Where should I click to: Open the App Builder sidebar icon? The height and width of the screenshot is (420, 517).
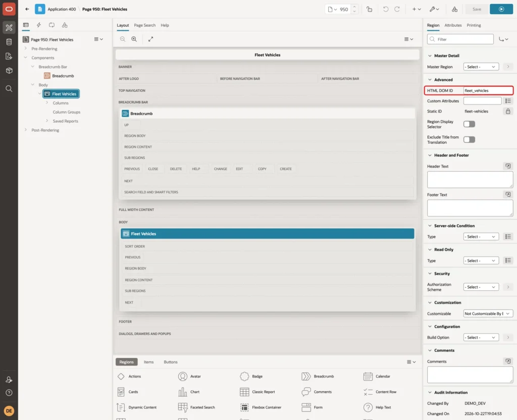9,28
